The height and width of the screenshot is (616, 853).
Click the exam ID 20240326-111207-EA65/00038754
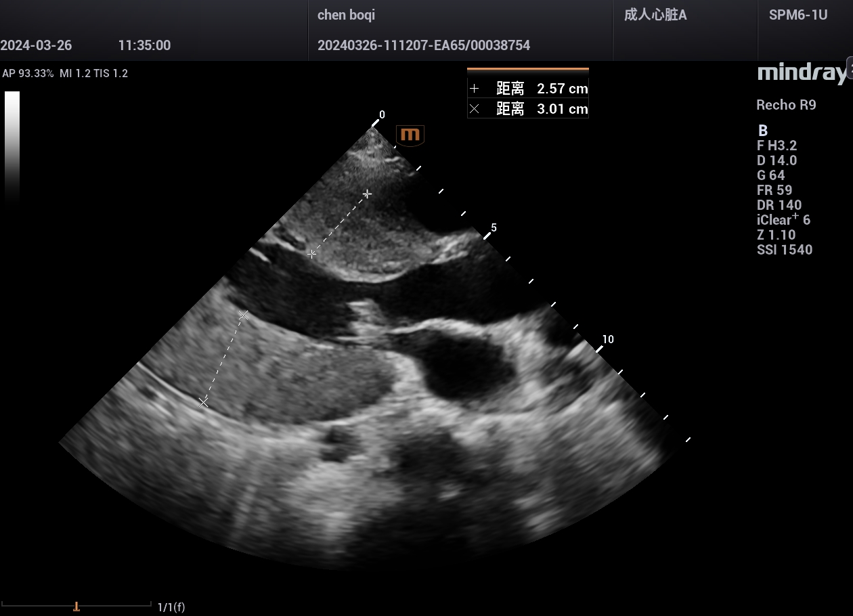click(x=424, y=45)
